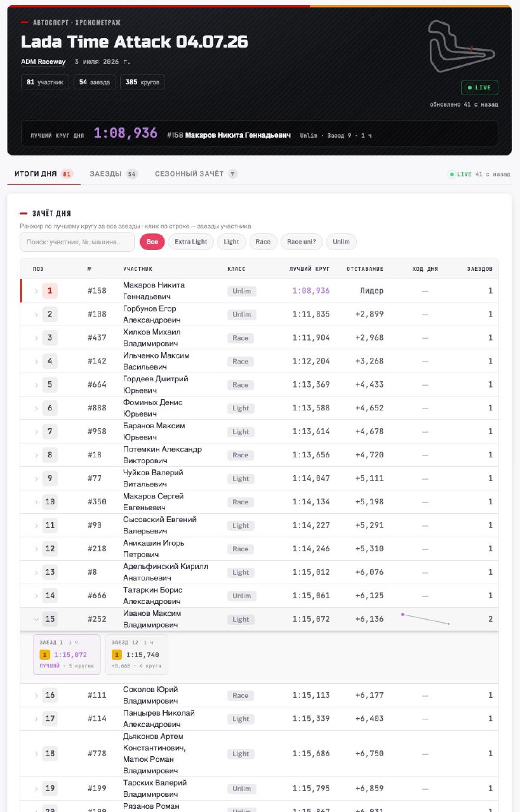Click the КЛАСС column header

coord(236,269)
